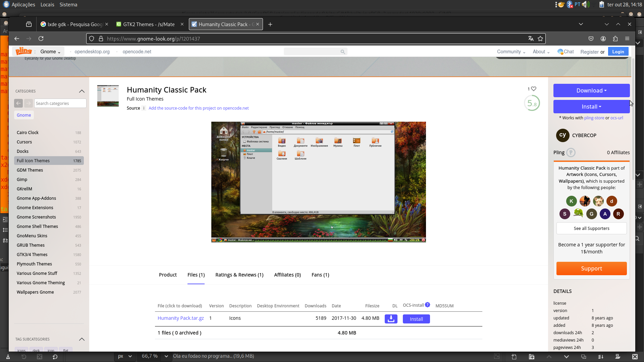
Task: Open the Firefox extensions puzzle icon
Action: tap(615, 39)
